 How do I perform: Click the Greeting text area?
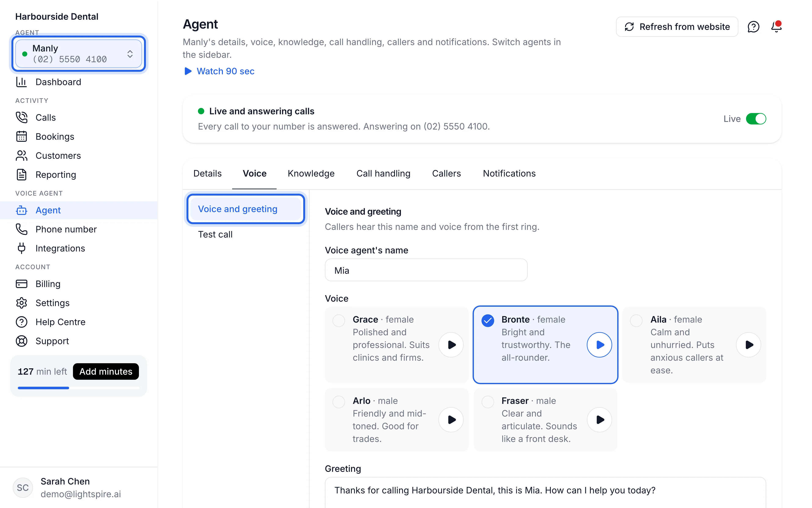click(x=545, y=493)
